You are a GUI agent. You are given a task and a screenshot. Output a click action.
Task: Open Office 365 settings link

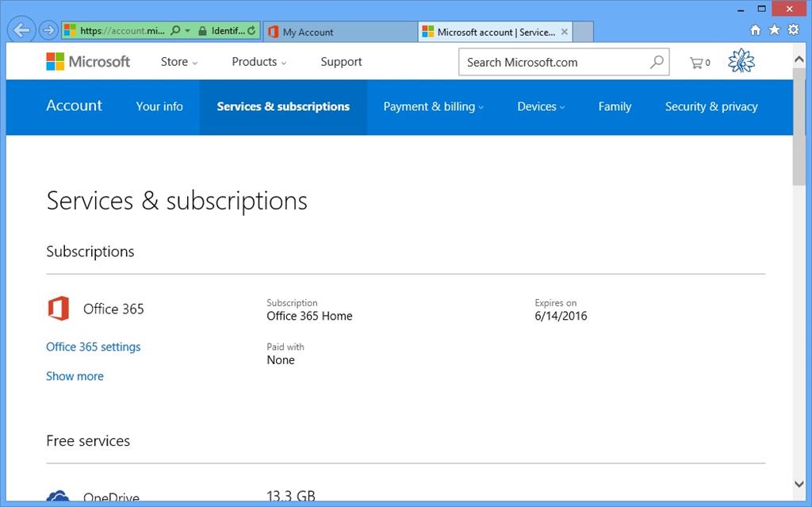click(x=94, y=347)
